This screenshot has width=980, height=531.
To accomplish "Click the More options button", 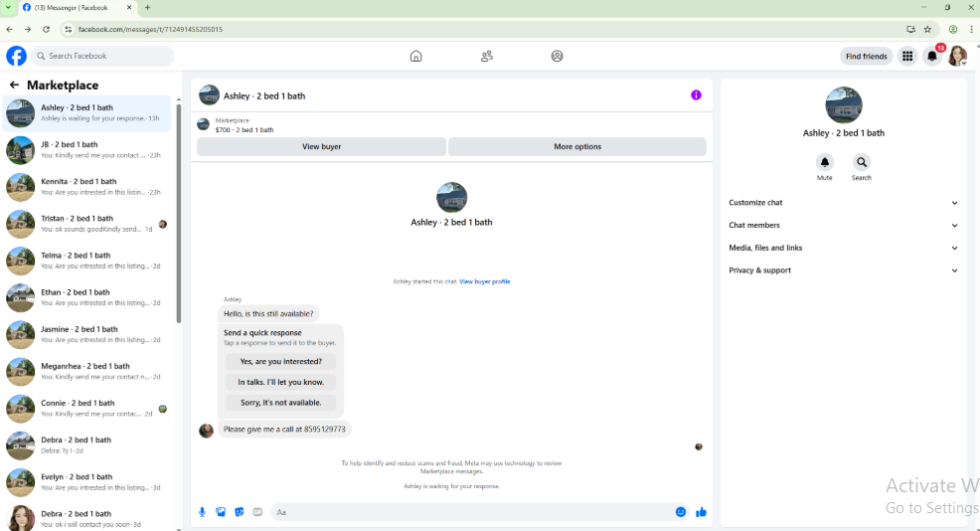I will (x=576, y=146).
